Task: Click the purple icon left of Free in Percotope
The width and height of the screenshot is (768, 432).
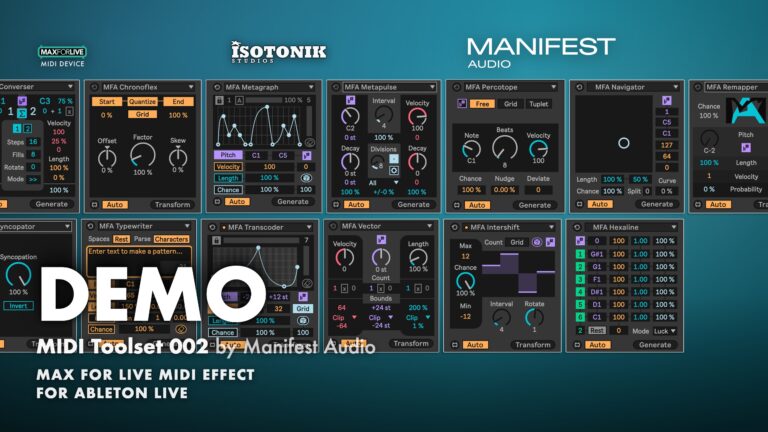Action: [x=462, y=103]
